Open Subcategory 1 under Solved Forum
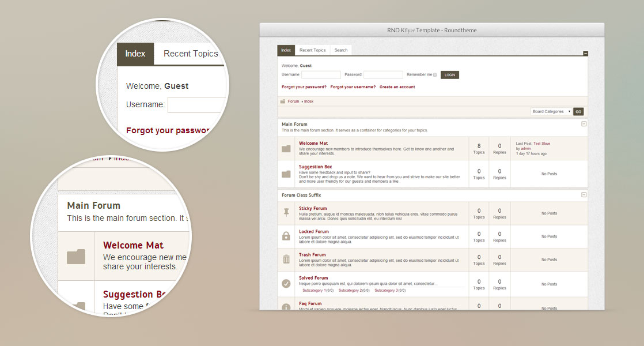 pyautogui.click(x=313, y=291)
